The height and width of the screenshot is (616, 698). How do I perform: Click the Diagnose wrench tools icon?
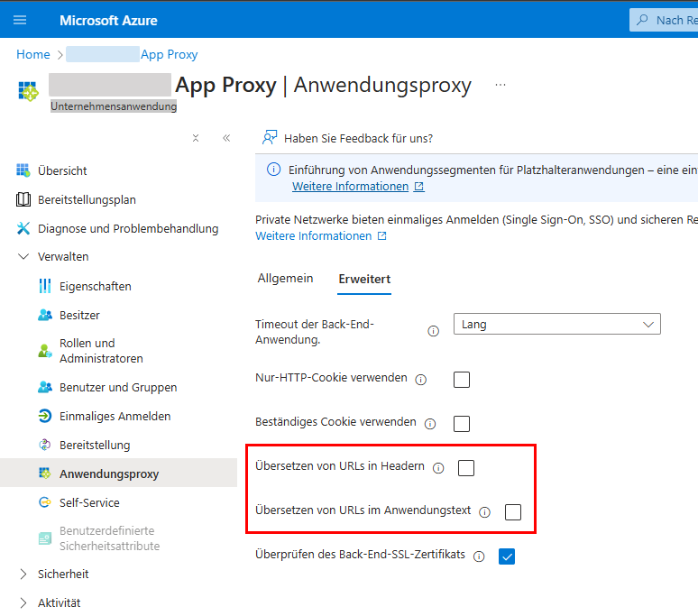[x=23, y=228]
